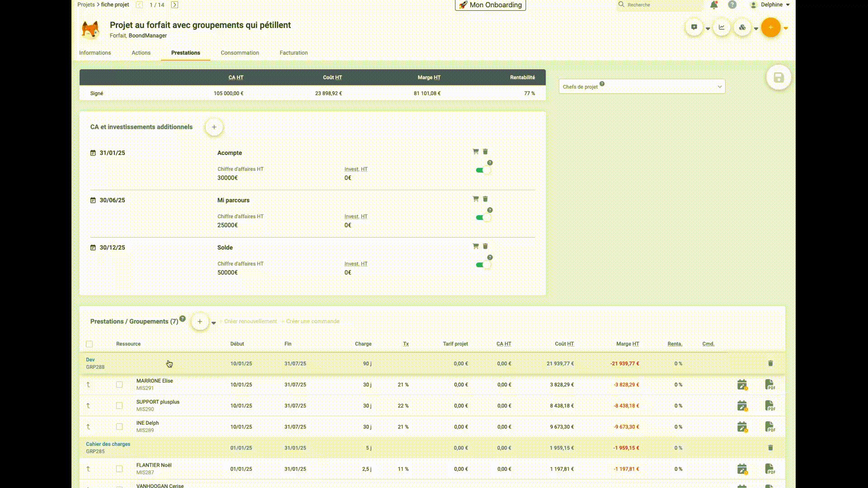Delete the Acompte entry with trash icon

[486, 152]
